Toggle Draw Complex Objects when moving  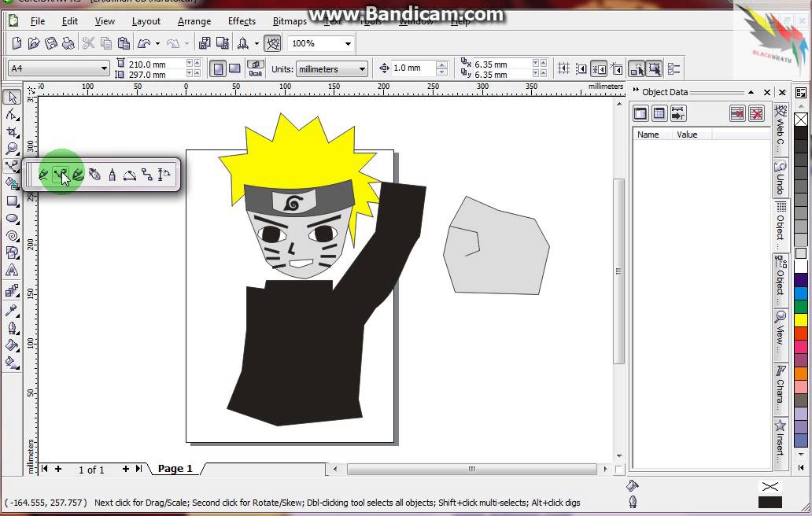[637, 68]
